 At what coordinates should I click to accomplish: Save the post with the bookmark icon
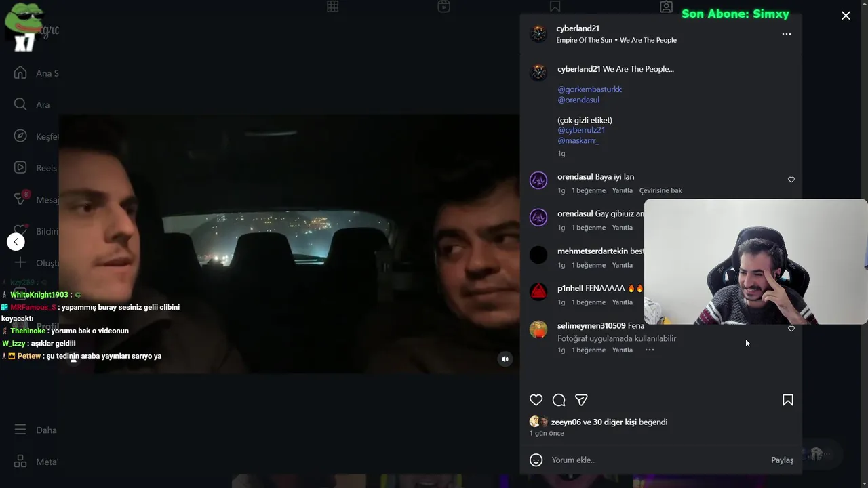(788, 400)
